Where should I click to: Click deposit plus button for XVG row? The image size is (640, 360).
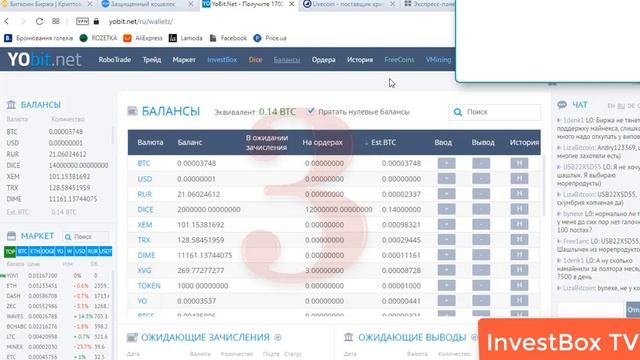447,270
